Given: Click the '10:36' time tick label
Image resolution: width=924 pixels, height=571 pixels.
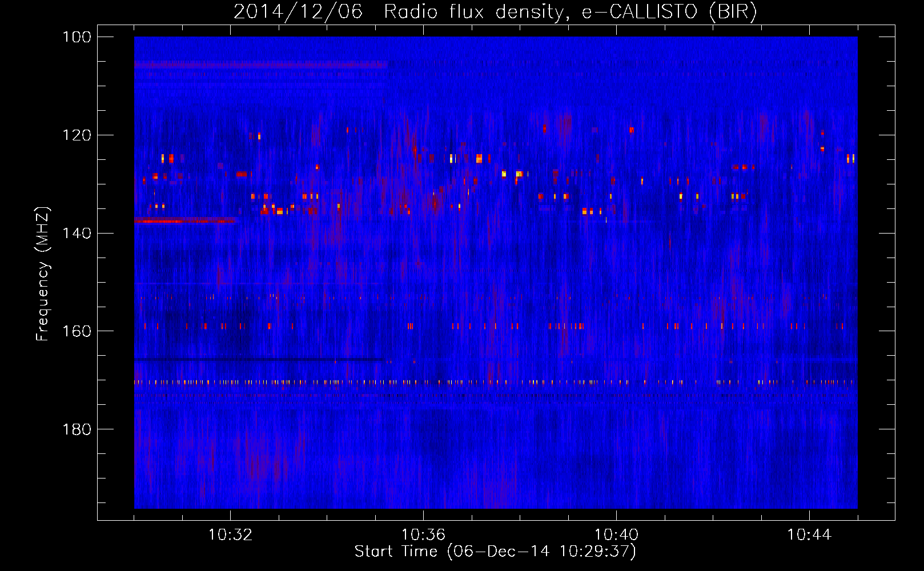Looking at the screenshot, I should point(423,535).
